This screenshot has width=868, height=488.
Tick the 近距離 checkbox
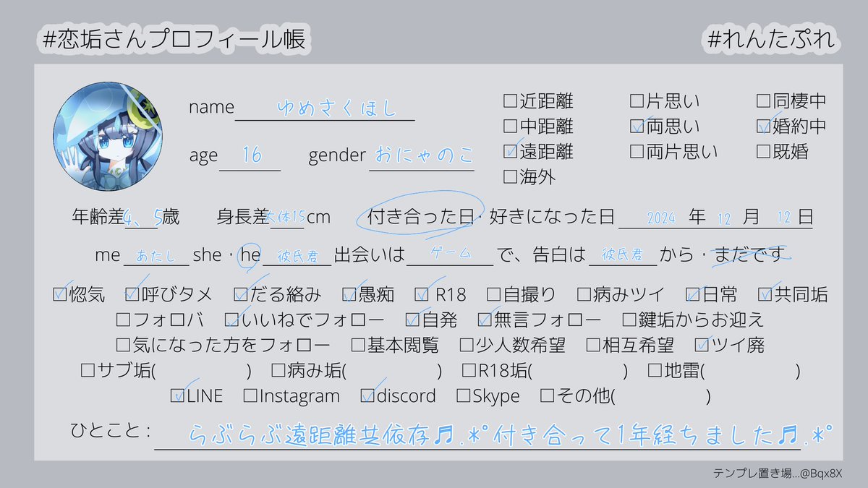[x=510, y=101]
